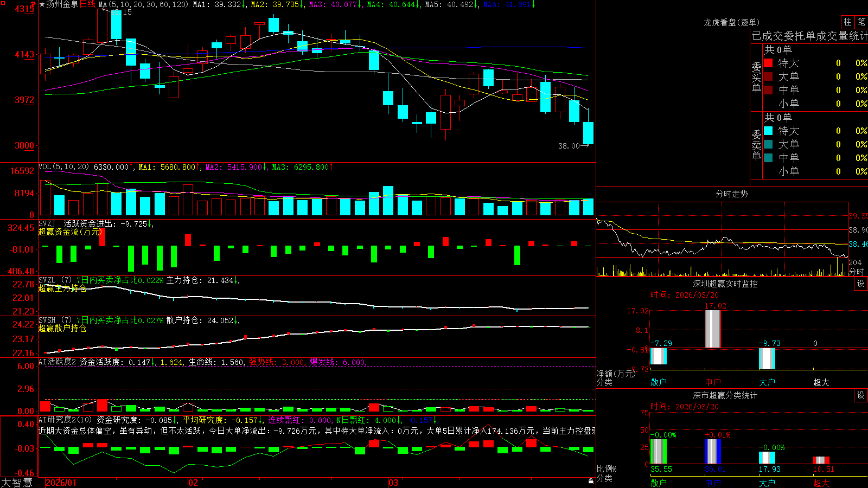Click the star before 扬州金泉

[42, 4]
